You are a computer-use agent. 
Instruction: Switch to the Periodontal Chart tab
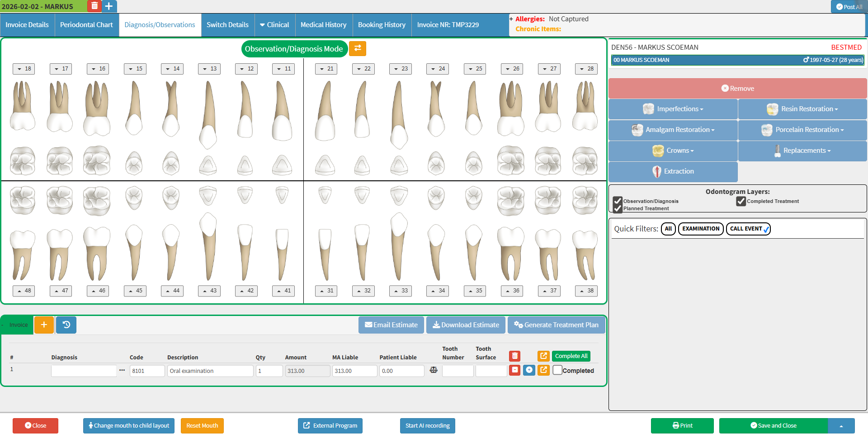point(86,25)
